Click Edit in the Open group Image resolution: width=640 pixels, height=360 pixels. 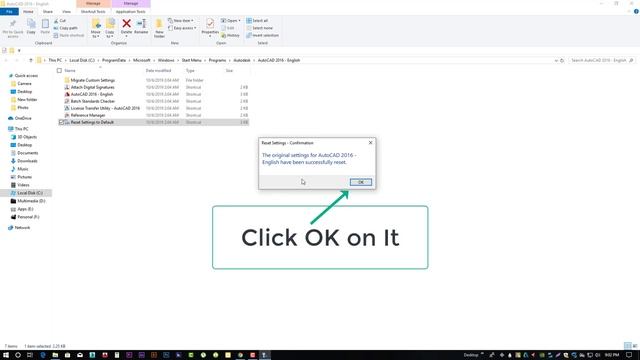228,28
